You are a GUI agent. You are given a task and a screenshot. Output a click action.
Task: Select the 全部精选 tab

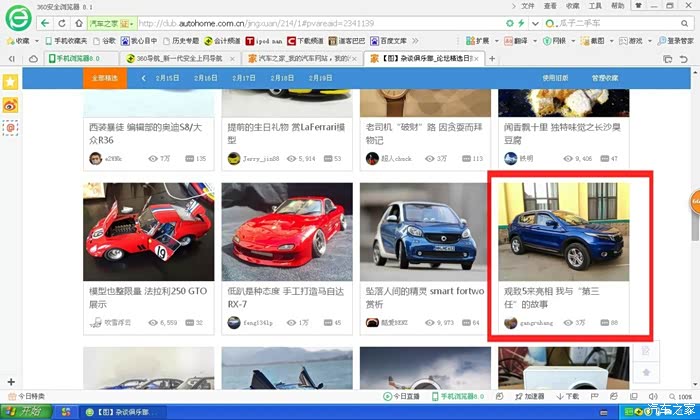[x=105, y=77]
